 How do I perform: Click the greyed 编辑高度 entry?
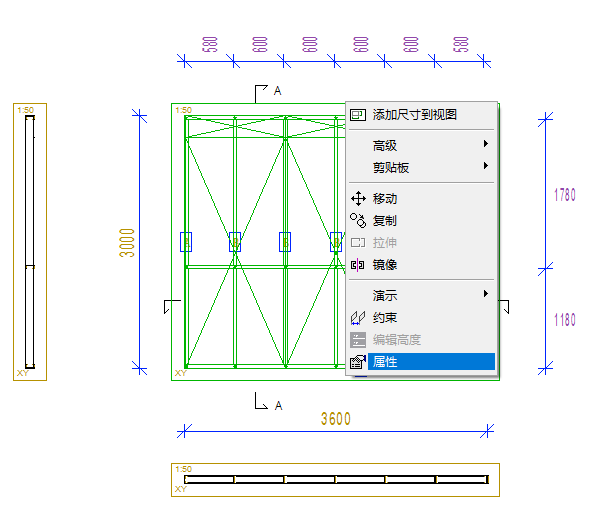pyautogui.click(x=422, y=340)
